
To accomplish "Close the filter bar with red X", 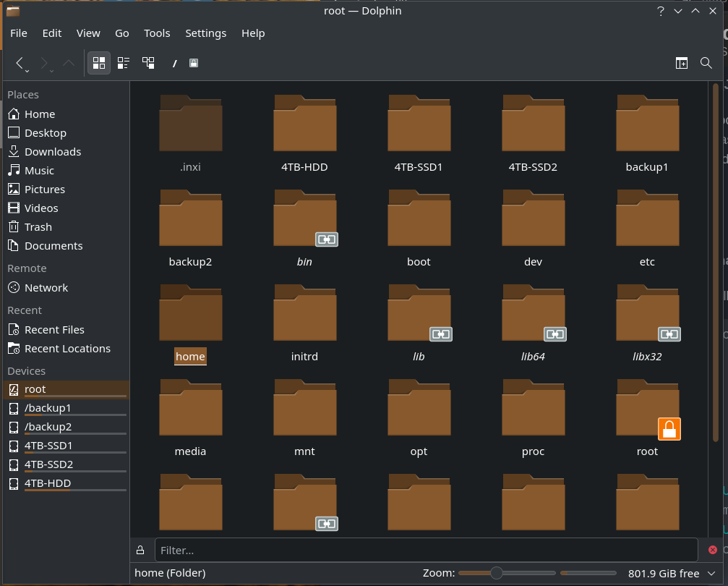I will pyautogui.click(x=713, y=551).
